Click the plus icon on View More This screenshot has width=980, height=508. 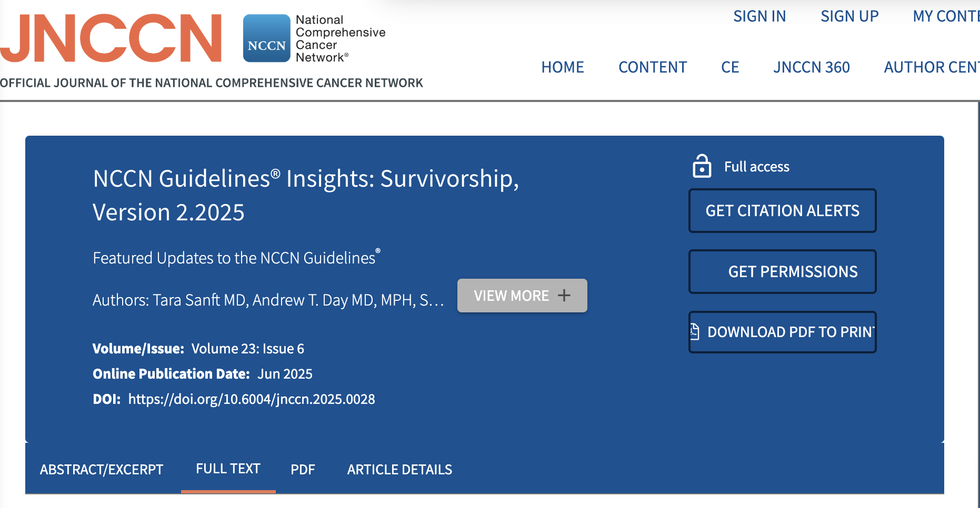pos(564,296)
